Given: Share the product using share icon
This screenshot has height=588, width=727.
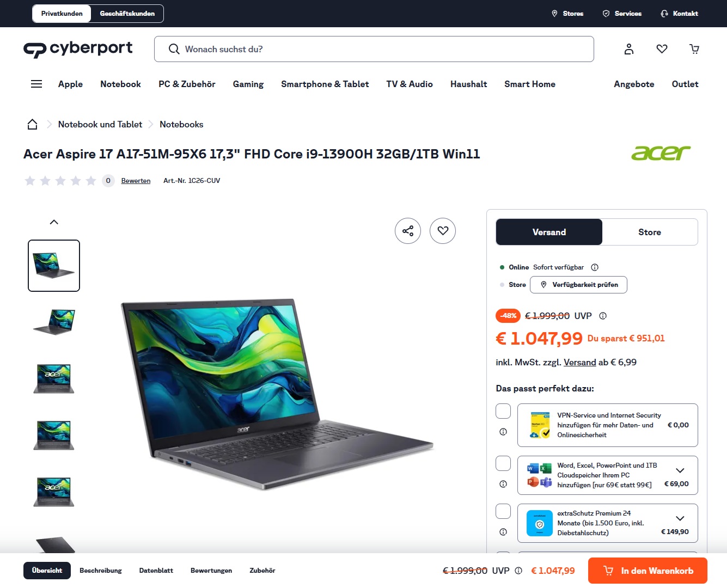Looking at the screenshot, I should point(408,231).
